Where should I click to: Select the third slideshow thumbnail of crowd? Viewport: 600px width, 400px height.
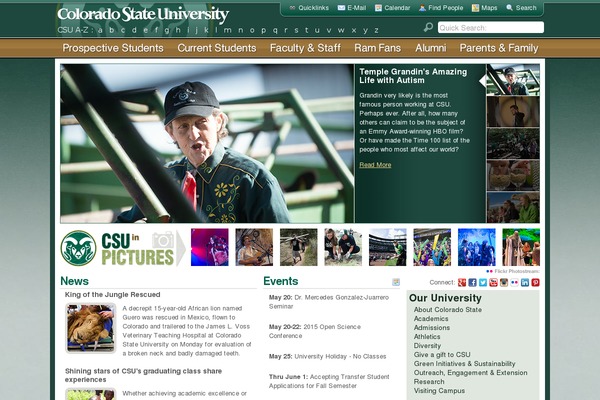513,144
